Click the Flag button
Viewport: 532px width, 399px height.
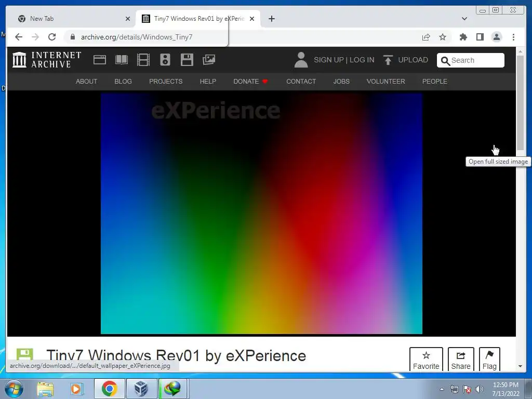489,360
